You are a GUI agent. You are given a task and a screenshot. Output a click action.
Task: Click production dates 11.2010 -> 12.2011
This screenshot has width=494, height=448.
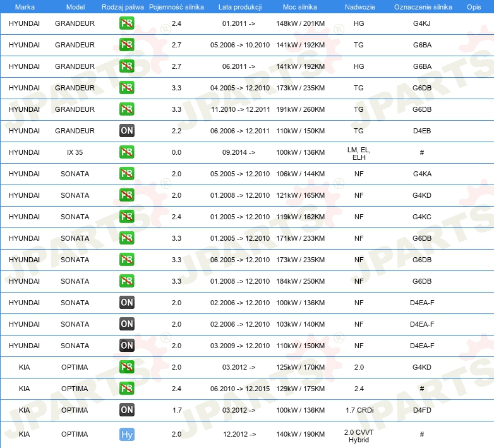241,109
